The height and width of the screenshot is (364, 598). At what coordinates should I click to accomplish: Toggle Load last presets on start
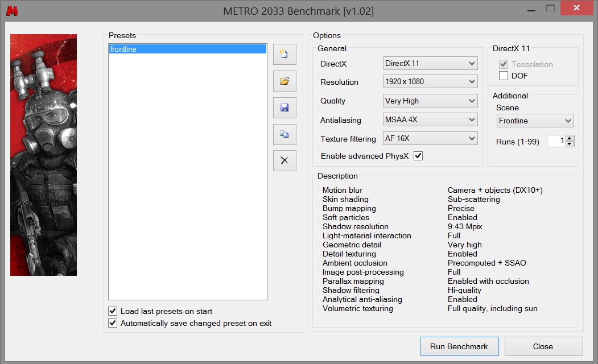113,311
